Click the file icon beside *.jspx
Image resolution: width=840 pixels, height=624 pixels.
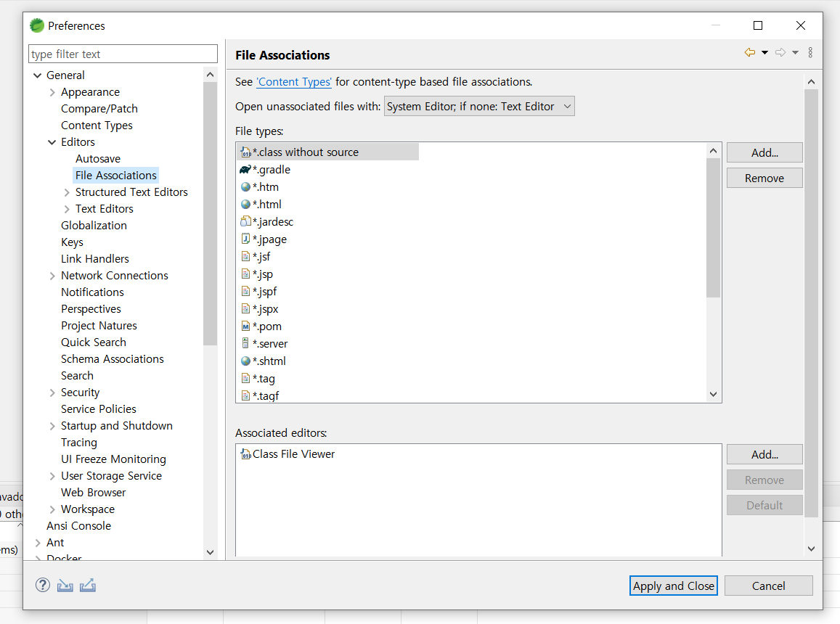tap(246, 308)
